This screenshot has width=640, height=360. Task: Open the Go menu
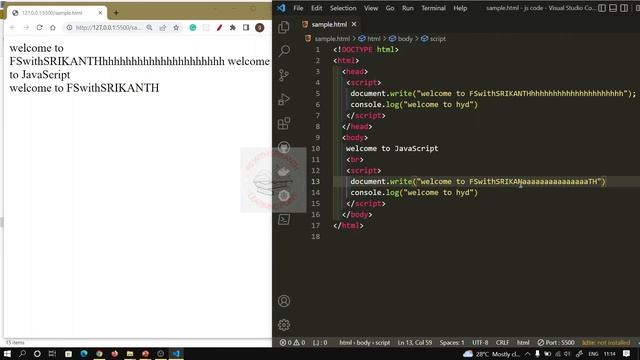point(390,8)
